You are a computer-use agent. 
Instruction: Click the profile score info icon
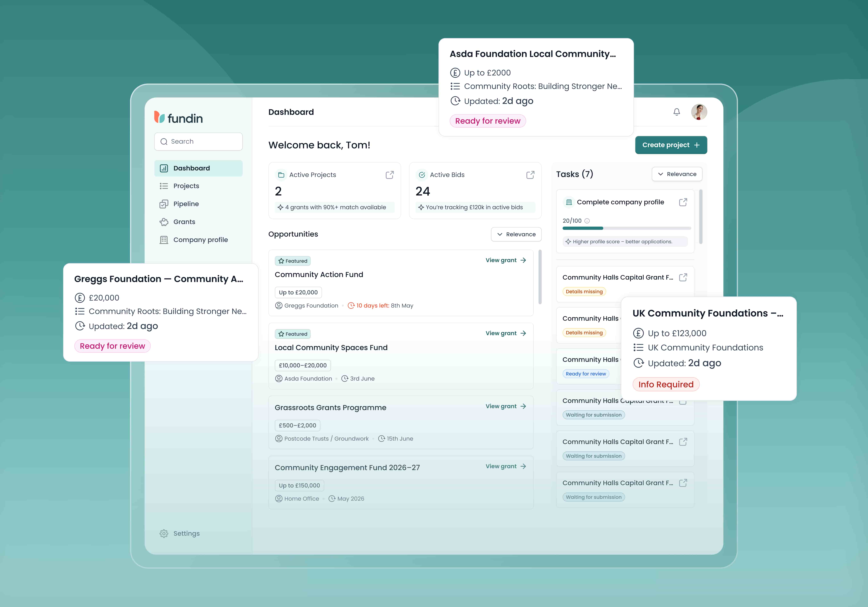587,221
